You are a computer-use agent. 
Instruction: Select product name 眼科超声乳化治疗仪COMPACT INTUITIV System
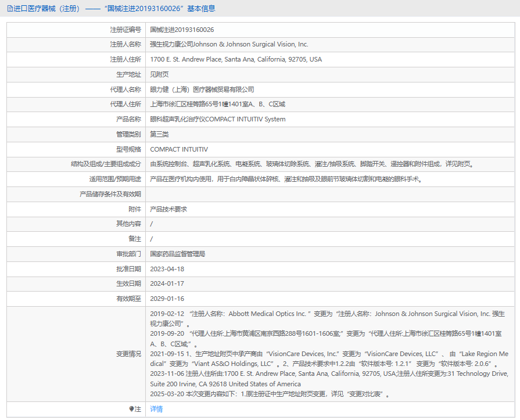217,119
